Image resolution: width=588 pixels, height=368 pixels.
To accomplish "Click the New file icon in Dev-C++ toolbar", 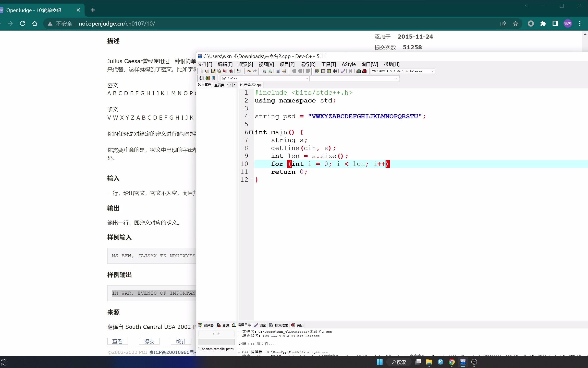I will click(202, 71).
